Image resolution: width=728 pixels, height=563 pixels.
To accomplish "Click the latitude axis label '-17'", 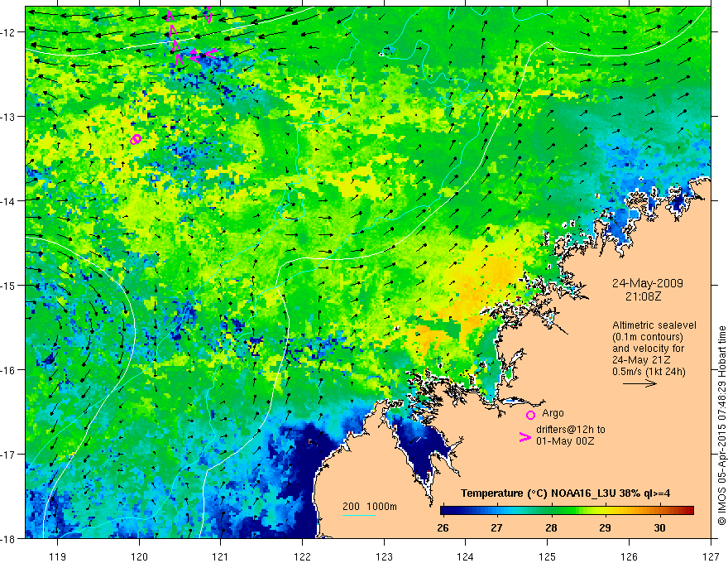I will click(9, 455).
